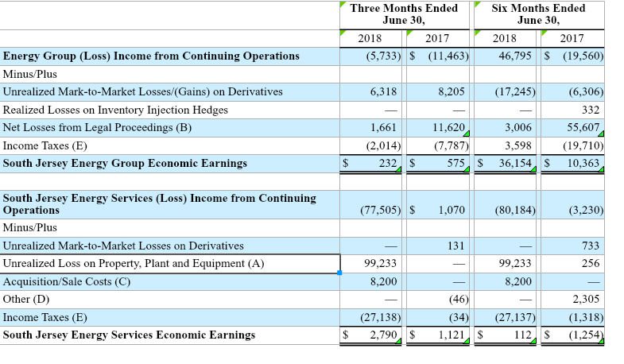The width and height of the screenshot is (624, 364).
Task: Select the 232 economic earnings cell
Action: click(x=370, y=164)
